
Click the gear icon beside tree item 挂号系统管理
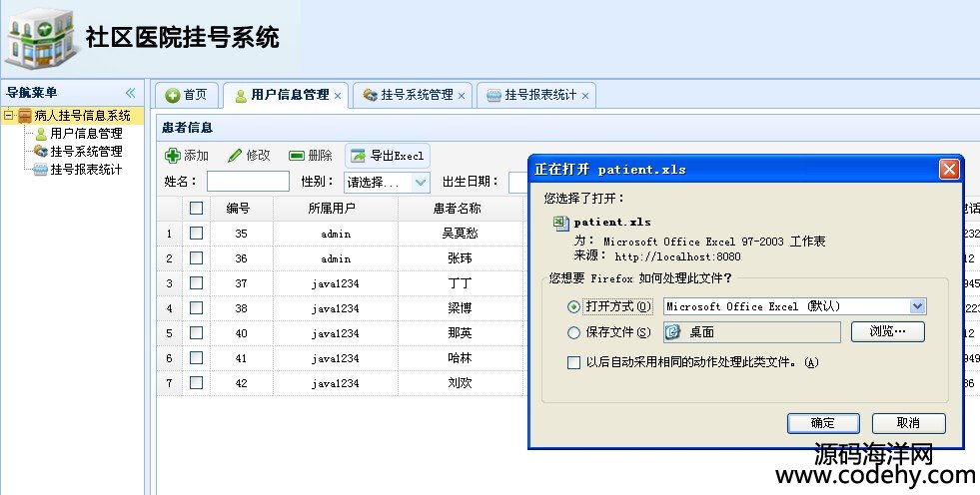(x=41, y=151)
